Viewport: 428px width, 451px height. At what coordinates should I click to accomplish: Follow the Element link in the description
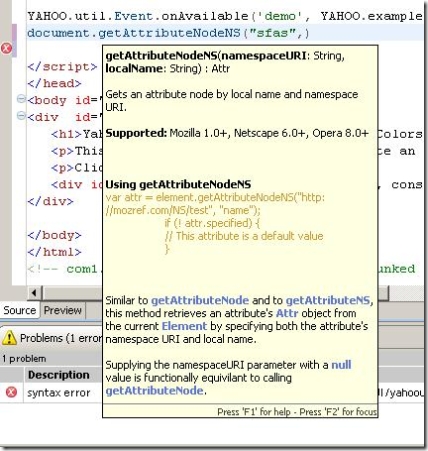click(x=184, y=326)
